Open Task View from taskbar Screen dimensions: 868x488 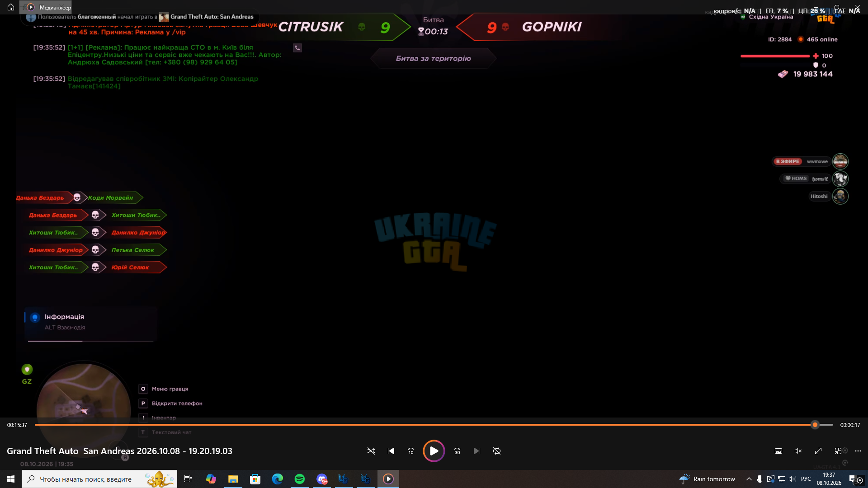tap(188, 479)
